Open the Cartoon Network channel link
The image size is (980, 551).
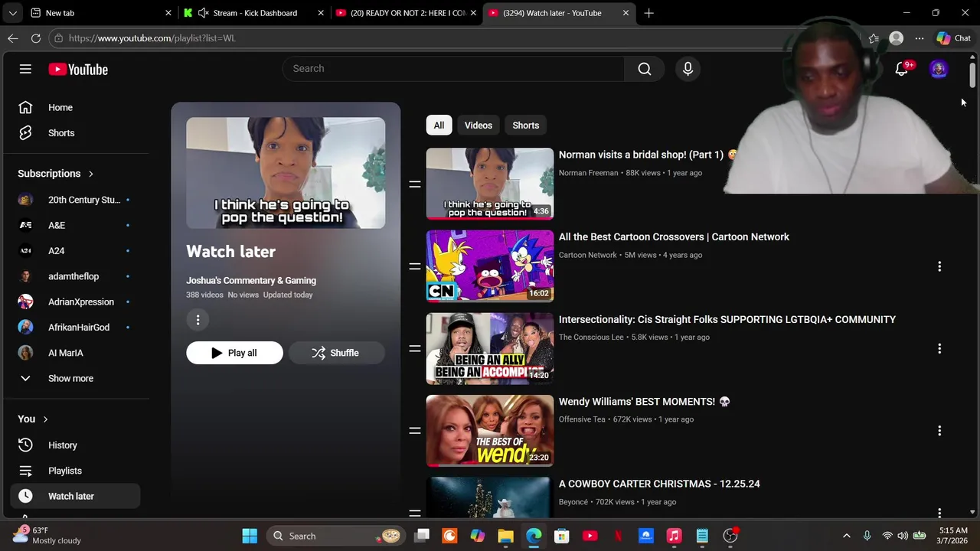click(587, 255)
